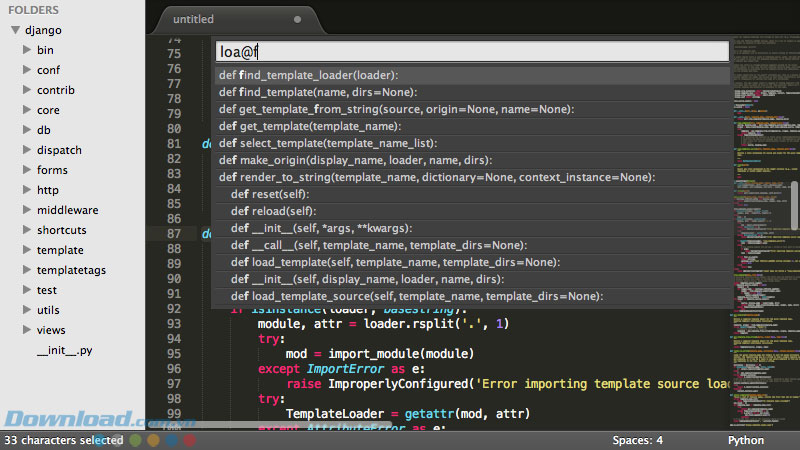Screen dimensions: 800x450
Task: Expand the views folder arrow
Action: 27,330
